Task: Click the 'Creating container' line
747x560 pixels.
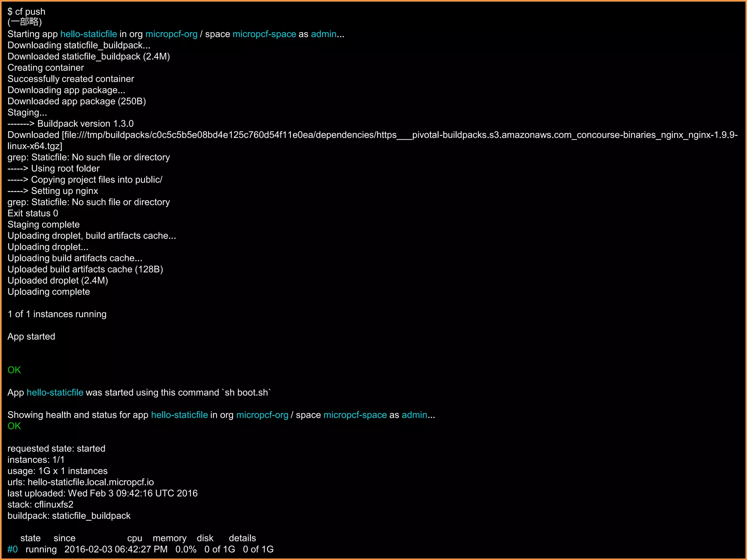Action: [x=46, y=68]
